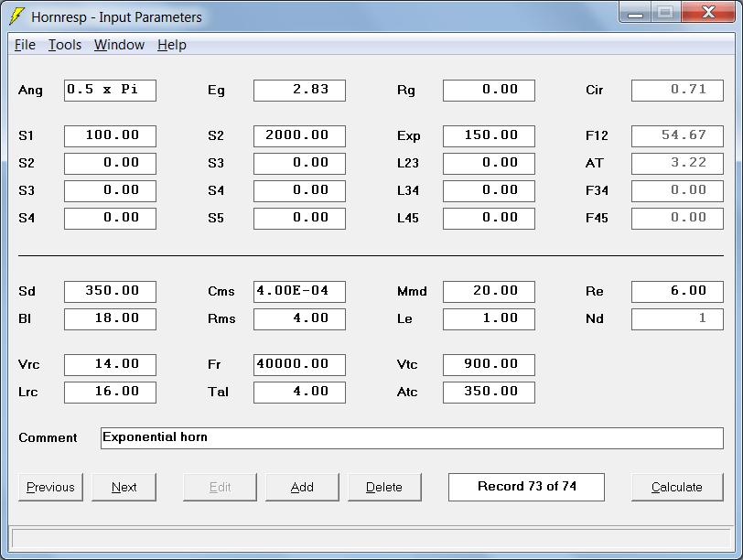Image resolution: width=743 pixels, height=560 pixels.
Task: Select the Eg field showing 2.83
Action: 299,91
